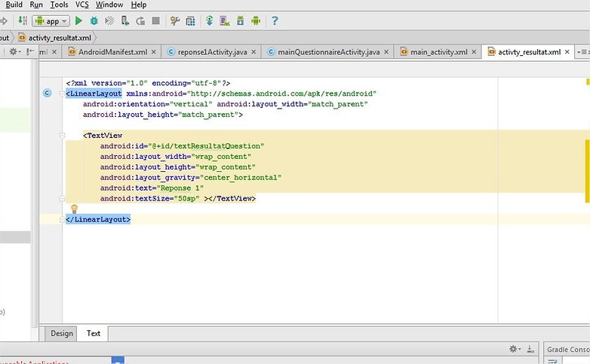Click the project panel vertical scrollbar
The image size is (590, 364).
click(x=35, y=191)
